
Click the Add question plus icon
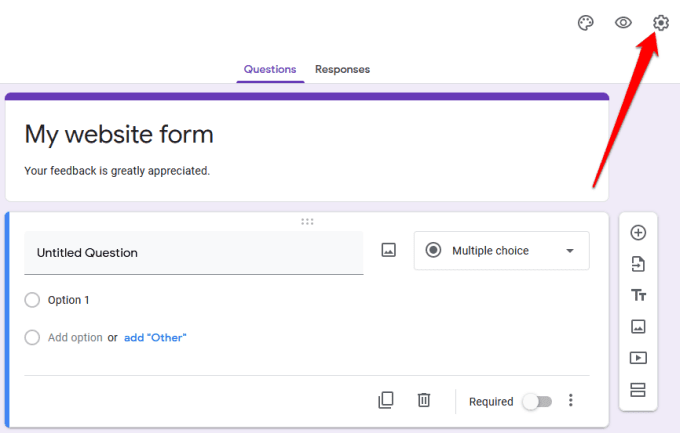coord(638,233)
